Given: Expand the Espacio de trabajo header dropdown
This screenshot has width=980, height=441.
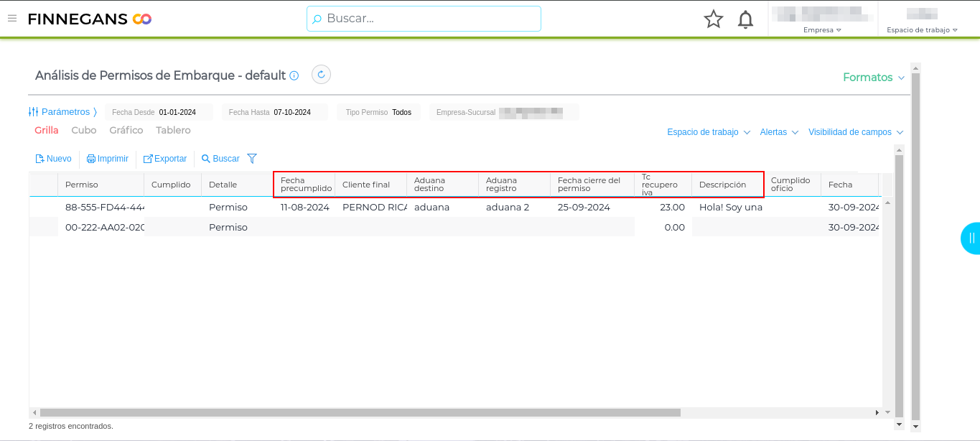Looking at the screenshot, I should (x=923, y=30).
